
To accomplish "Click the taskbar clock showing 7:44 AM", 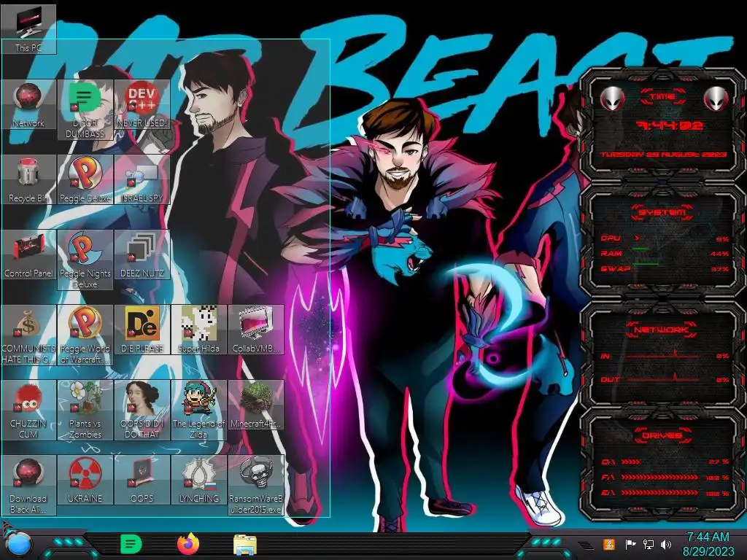I will pyautogui.click(x=708, y=544).
